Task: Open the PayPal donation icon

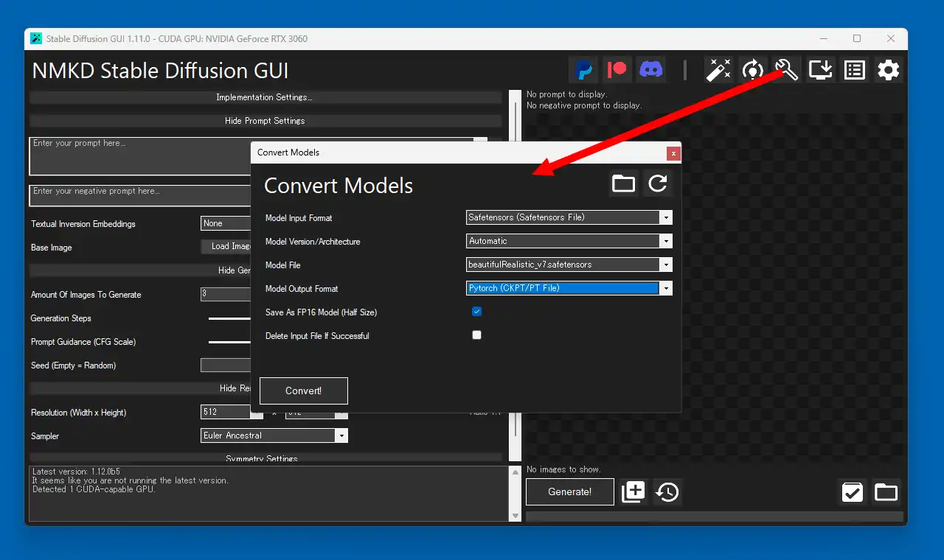Action: [584, 70]
